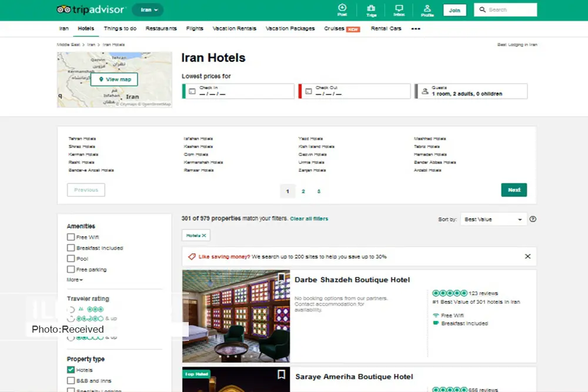
Task: Click Middle East breadcrumb link
Action: [x=68, y=45]
